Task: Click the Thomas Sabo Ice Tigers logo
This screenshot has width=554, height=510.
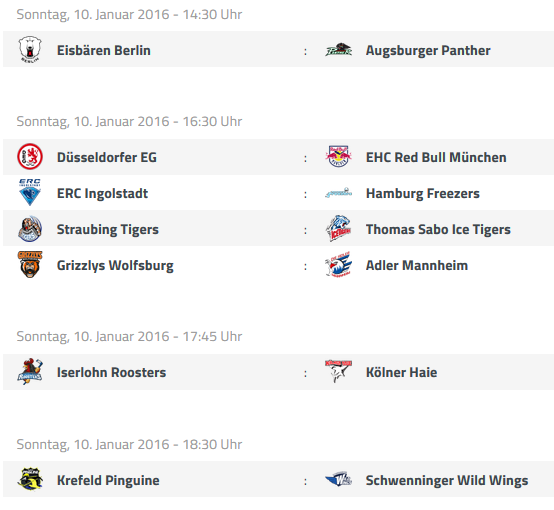Action: (338, 228)
